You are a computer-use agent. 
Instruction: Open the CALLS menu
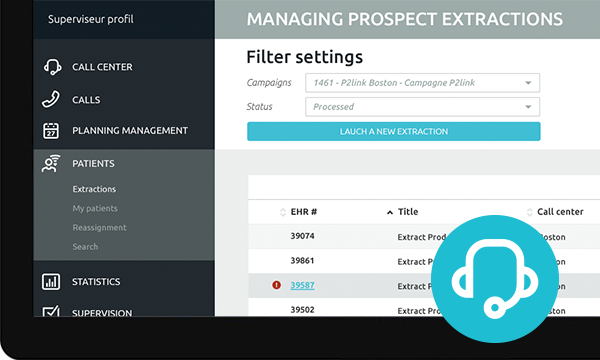coord(86,100)
